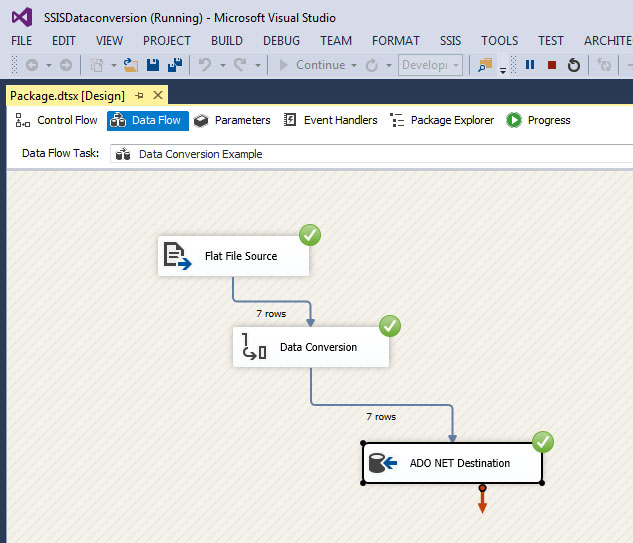The height and width of the screenshot is (543, 633).
Task: Click the red error output arrow below ADO NET Destination
Action: coord(482,499)
